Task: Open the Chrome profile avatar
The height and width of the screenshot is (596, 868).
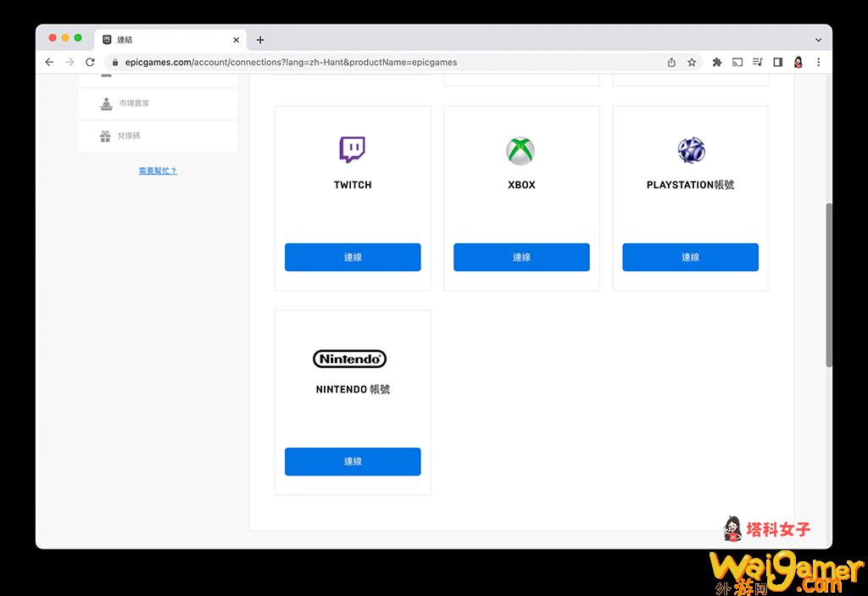Action: 798,62
